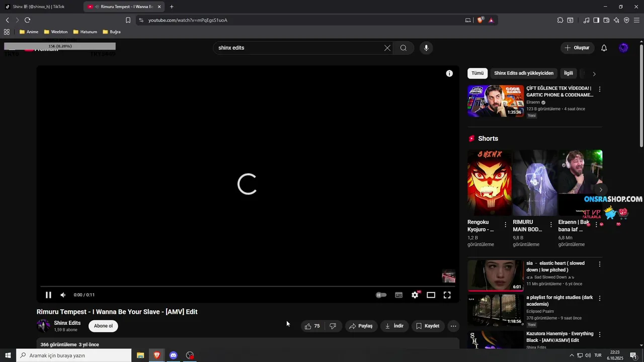Image resolution: width=644 pixels, height=362 pixels.
Task: Dislike the video
Action: click(333, 326)
